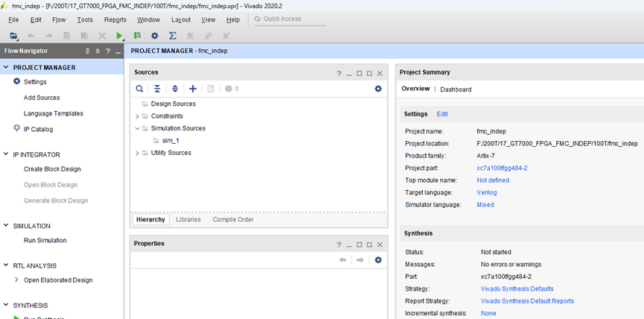The height and width of the screenshot is (319, 644).
Task: Open Properties panel settings gear
Action: [378, 260]
